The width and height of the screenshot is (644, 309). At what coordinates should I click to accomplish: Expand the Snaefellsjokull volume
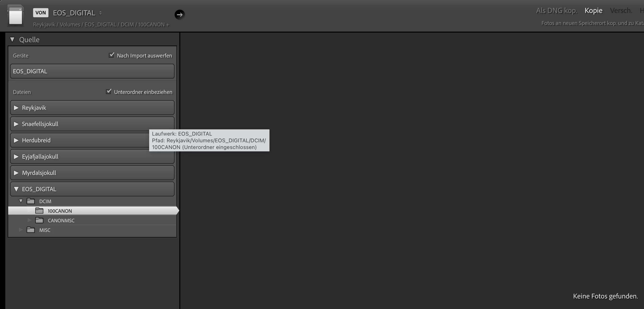(16, 124)
